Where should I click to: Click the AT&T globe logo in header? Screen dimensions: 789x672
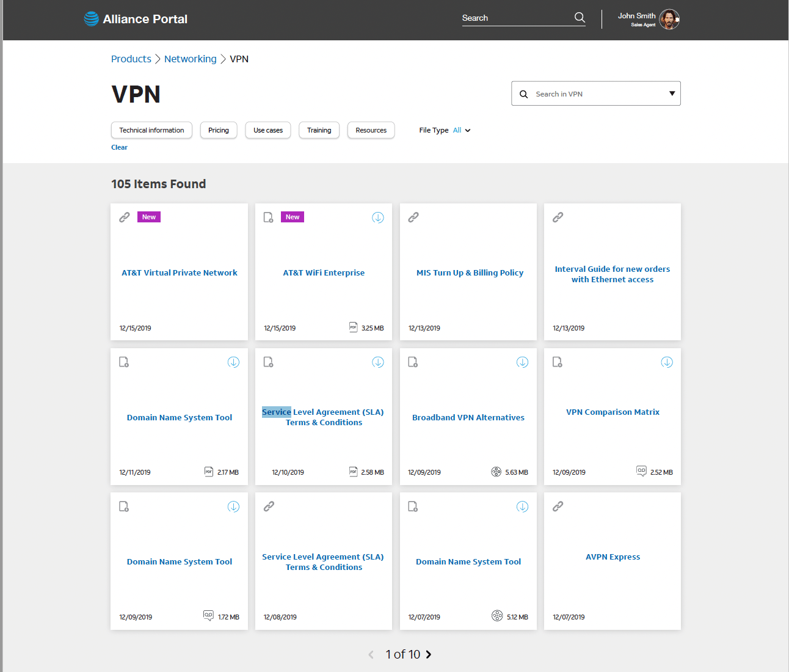(91, 19)
